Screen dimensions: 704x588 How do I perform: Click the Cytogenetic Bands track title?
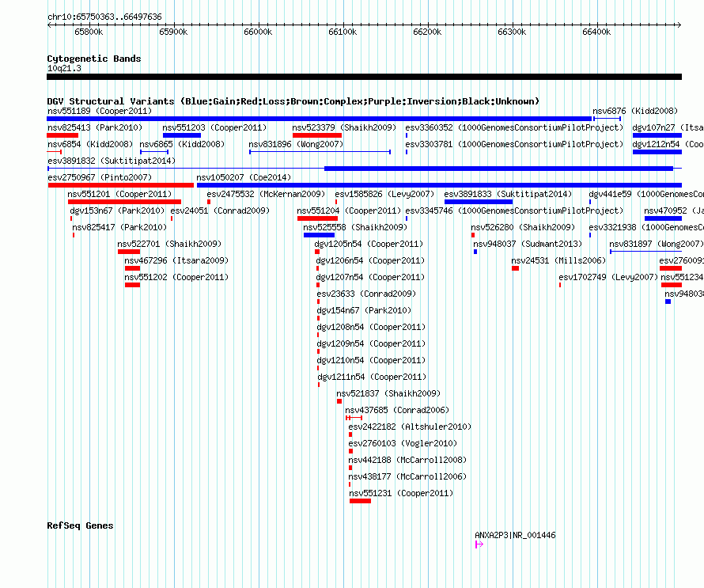pos(94,59)
